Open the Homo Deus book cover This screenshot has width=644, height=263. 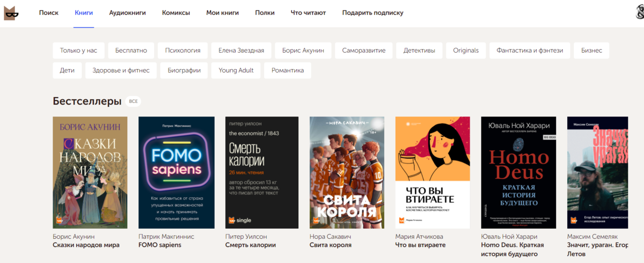pyautogui.click(x=518, y=173)
